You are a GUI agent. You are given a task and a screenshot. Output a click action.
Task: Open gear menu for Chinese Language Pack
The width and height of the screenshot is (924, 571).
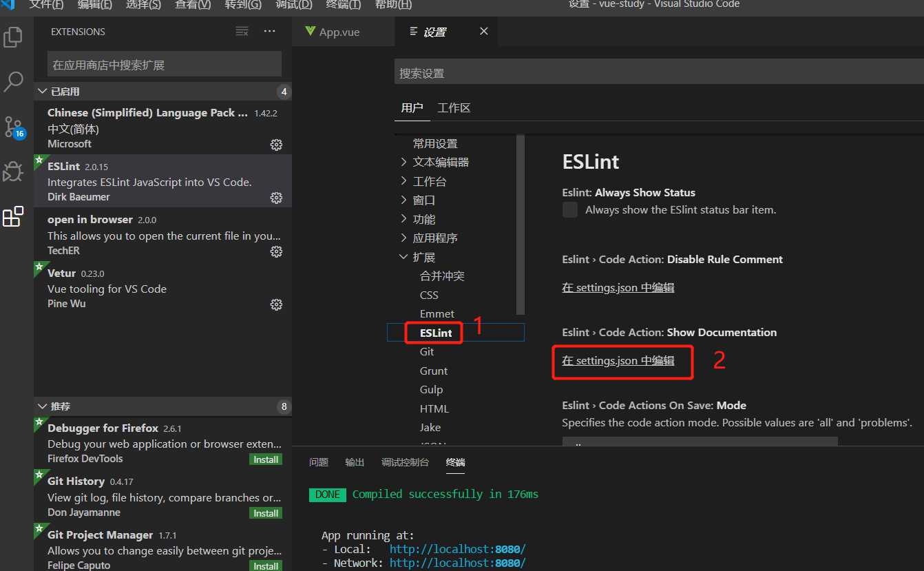click(276, 145)
